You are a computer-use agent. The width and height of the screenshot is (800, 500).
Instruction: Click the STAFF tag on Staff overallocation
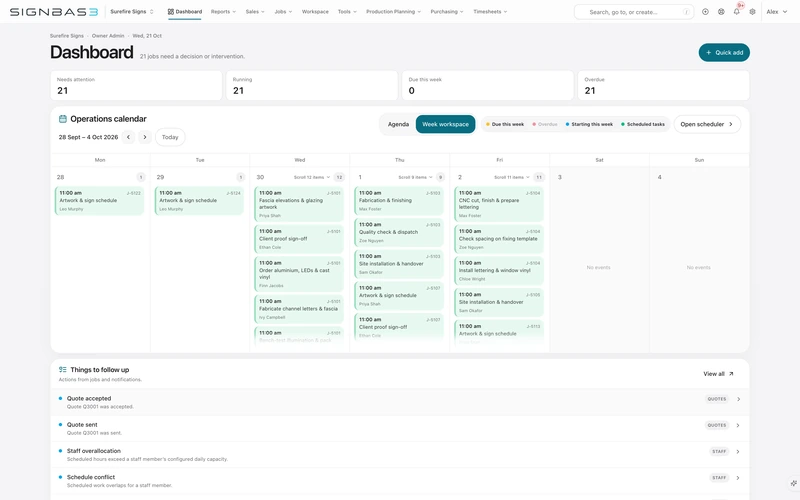click(719, 452)
